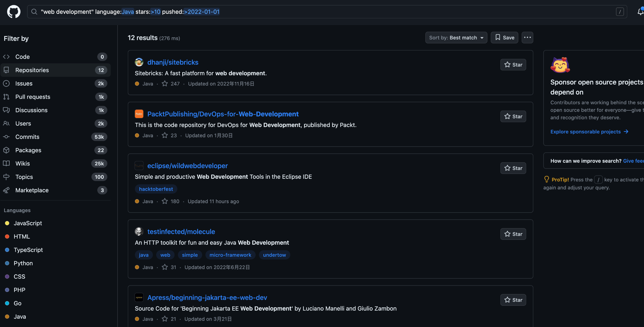Save this search
644x327 pixels.
tap(505, 38)
